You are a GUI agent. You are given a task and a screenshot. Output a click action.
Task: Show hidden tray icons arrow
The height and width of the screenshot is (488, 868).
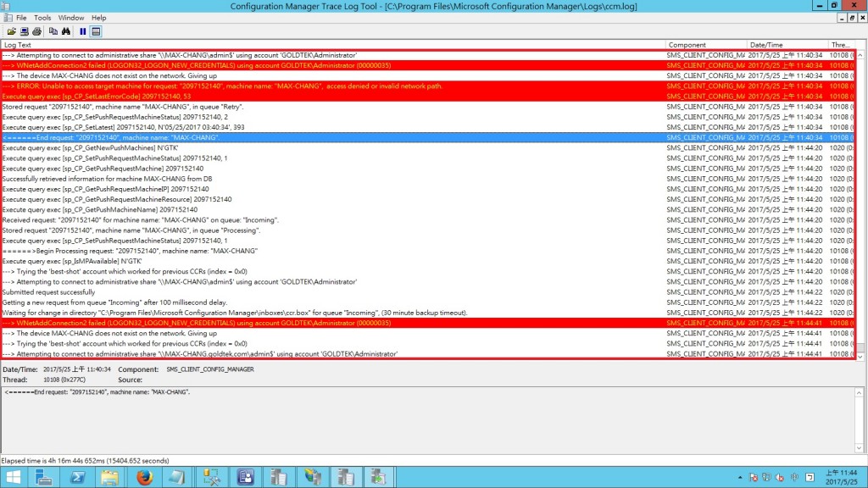(740, 477)
